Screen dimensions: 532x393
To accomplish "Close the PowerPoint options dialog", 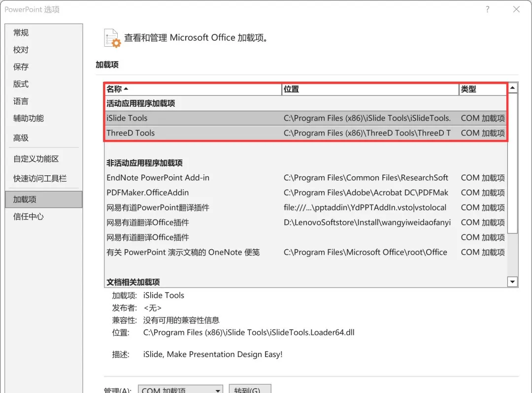I will tap(516, 9).
